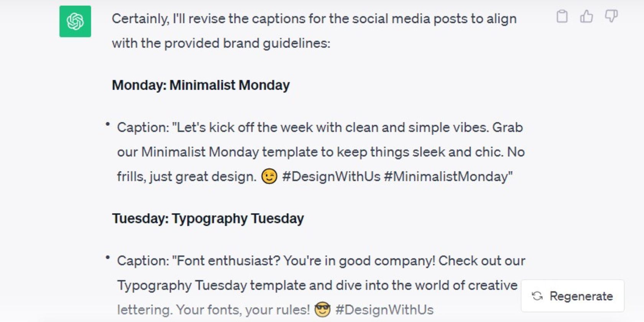Click the "Monday: Minimalist Monday" heading

(x=200, y=85)
